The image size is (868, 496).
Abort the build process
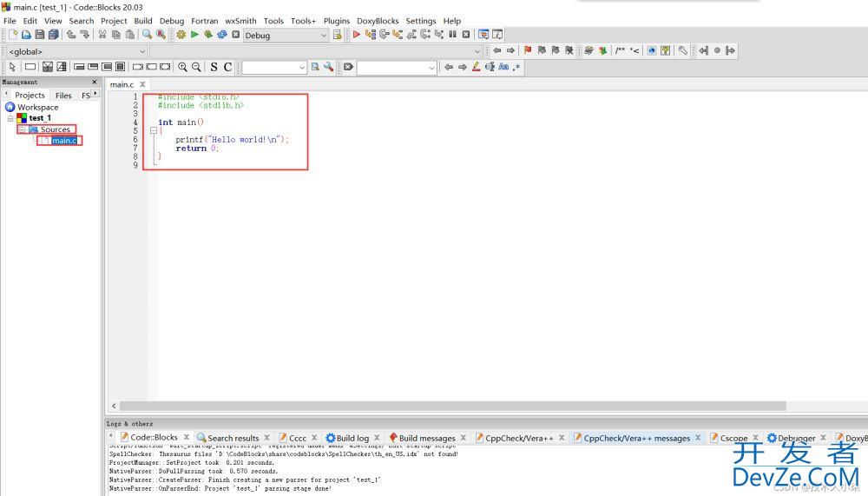click(236, 35)
